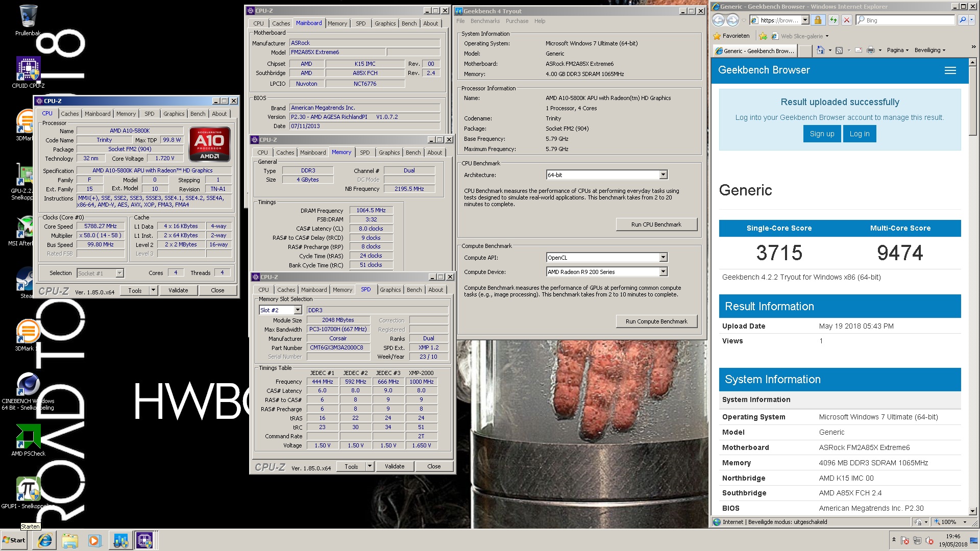980x551 pixels.
Task: Select Bench tab in CPU-Z Memory window
Action: click(413, 153)
